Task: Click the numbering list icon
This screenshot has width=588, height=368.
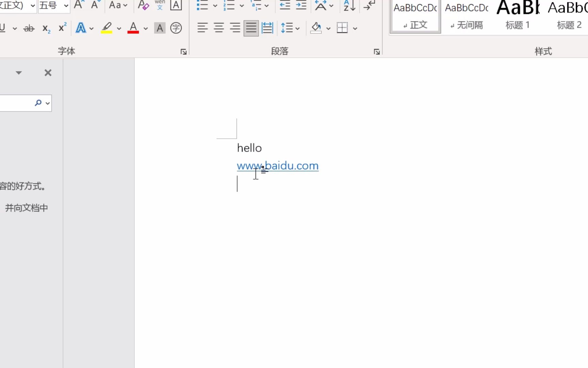Action: click(229, 5)
